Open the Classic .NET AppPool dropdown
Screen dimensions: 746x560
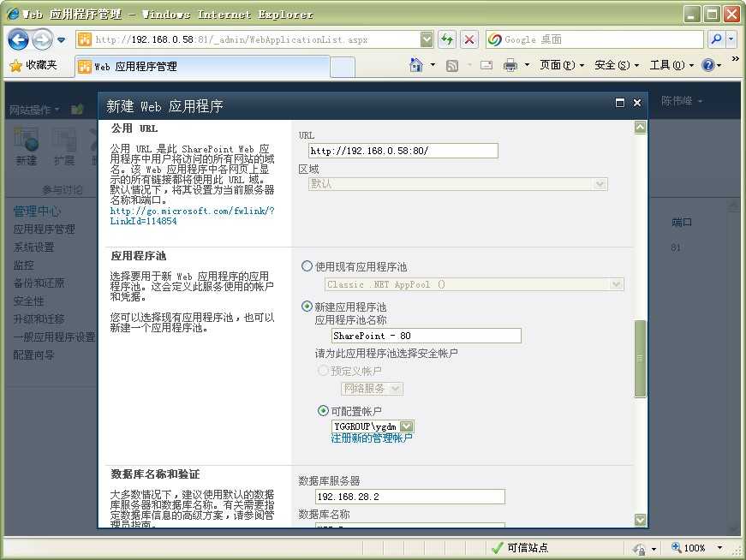pos(474,284)
